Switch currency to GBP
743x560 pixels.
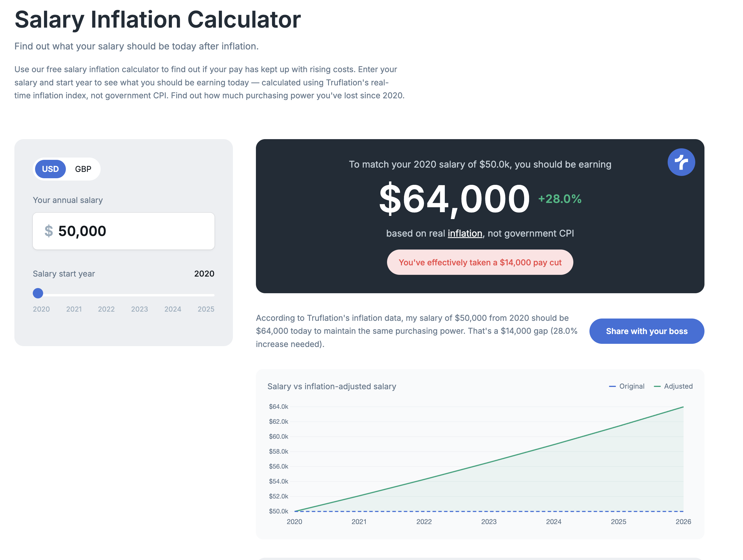83,169
